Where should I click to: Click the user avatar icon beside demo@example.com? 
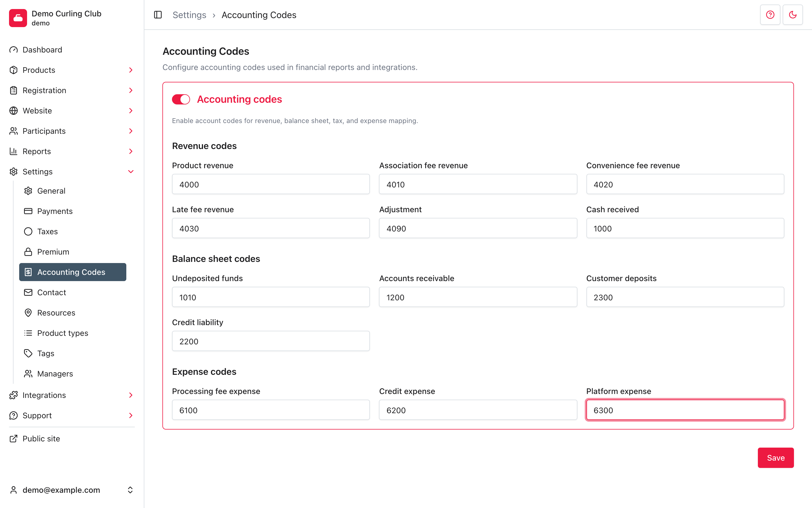pos(14,490)
